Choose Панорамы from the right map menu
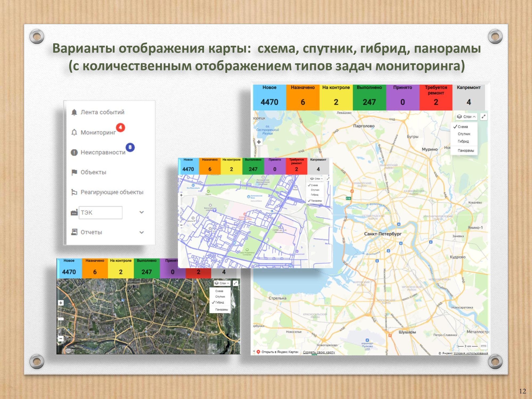The width and height of the screenshot is (532, 399). (465, 150)
